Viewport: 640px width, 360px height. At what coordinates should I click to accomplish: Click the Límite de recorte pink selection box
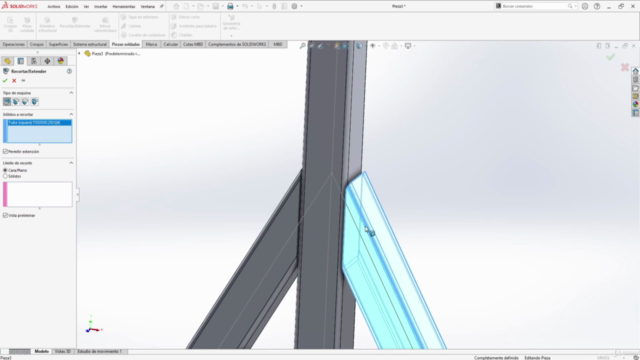click(x=38, y=194)
